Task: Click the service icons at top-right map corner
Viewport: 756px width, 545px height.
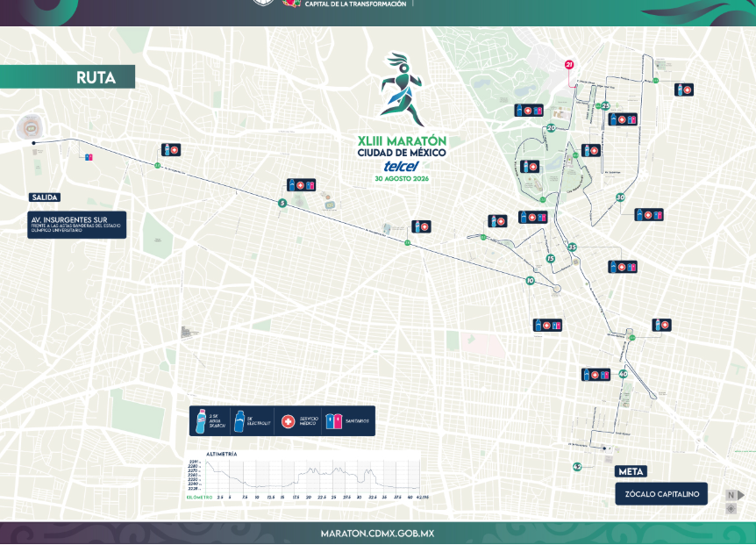Action: [x=684, y=90]
